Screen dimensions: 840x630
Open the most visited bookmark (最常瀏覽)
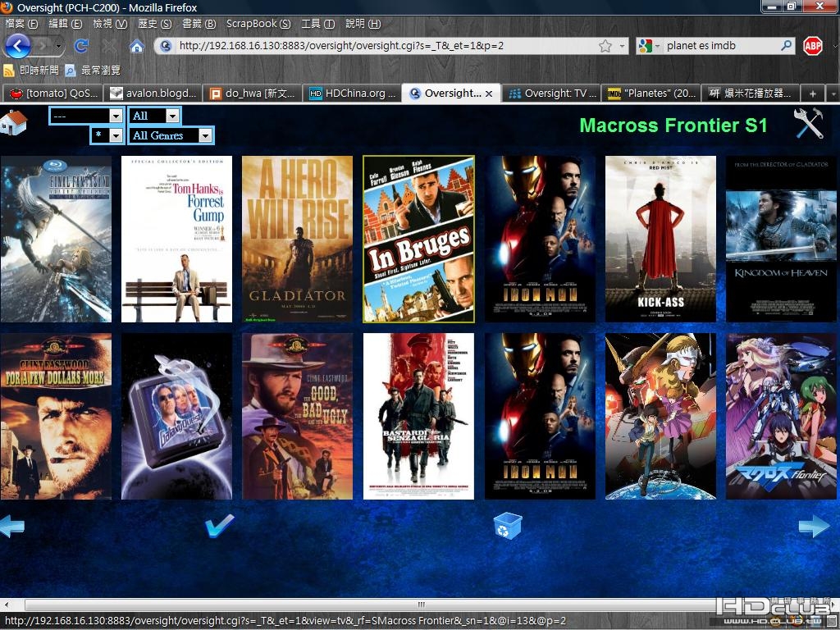pyautogui.click(x=93, y=71)
